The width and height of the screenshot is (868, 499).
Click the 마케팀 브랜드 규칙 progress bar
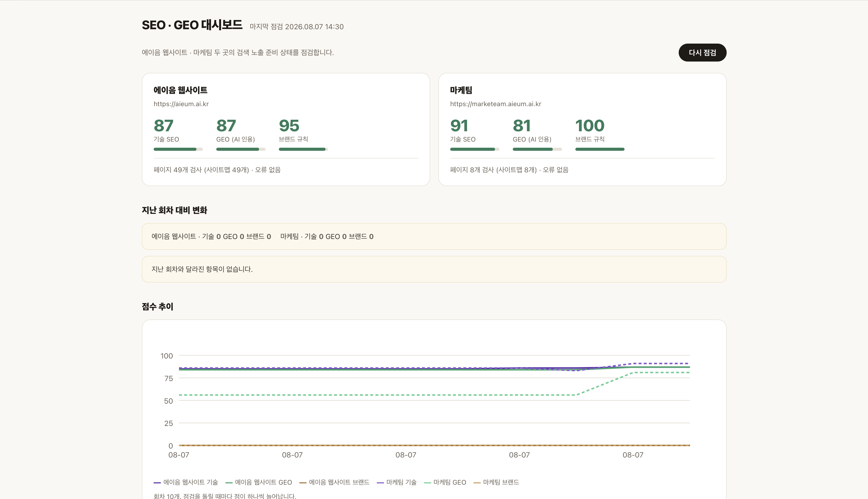point(600,149)
